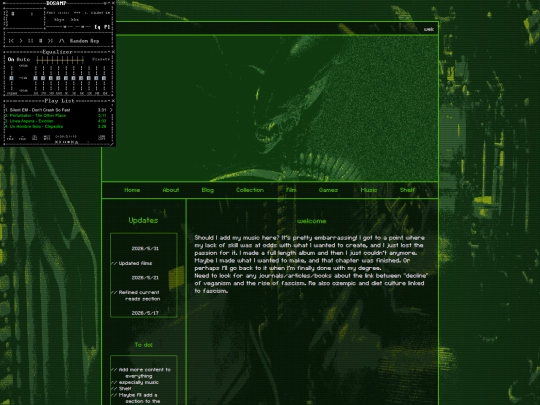Collapse the Play List window to shade mode
Image resolution: width=540 pixels, height=405 pixels.
pos(109,101)
